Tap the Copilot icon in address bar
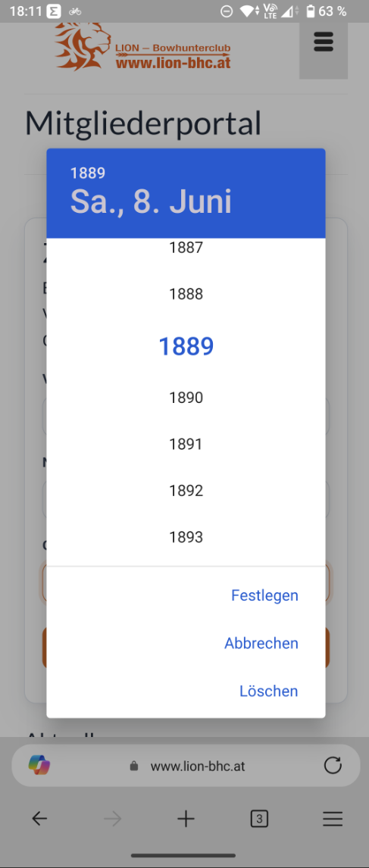This screenshot has width=369, height=868. 39,766
